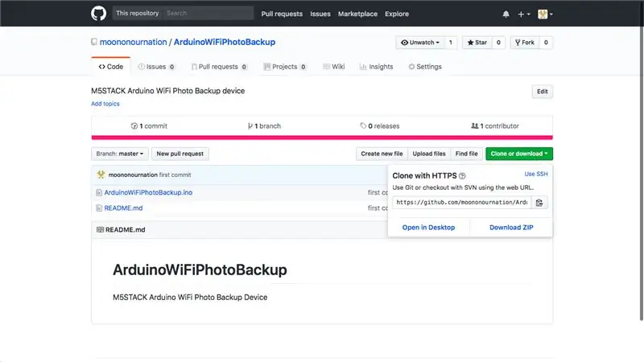Copy clone URL to clipboard
Viewport: 644px width, 362px height.
(x=539, y=203)
